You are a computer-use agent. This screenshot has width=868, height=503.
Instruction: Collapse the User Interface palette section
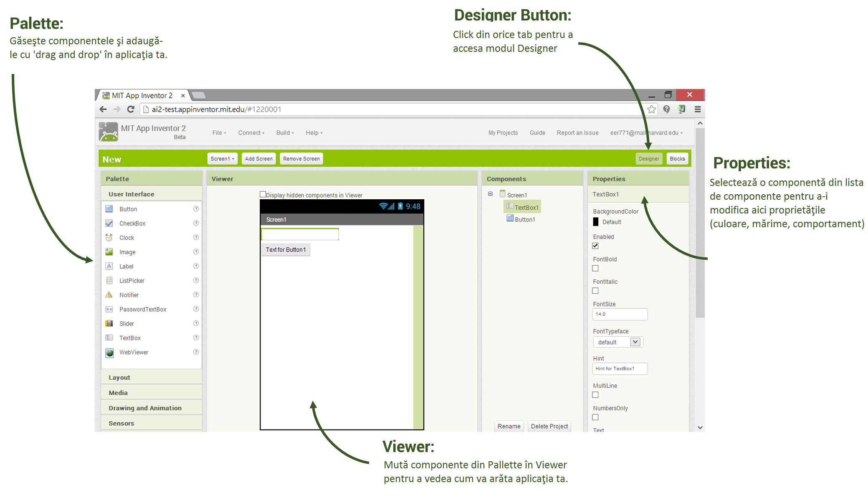click(x=151, y=194)
